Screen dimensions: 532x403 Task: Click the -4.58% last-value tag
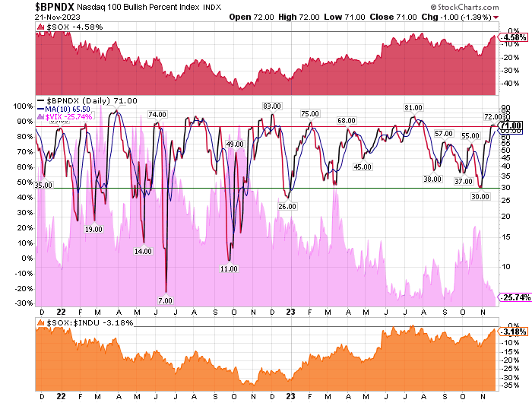click(x=514, y=37)
